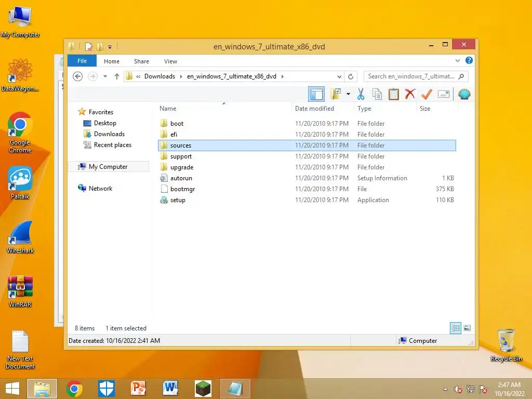Sort by the Name column header
This screenshot has width=532, height=399.
(x=168, y=109)
